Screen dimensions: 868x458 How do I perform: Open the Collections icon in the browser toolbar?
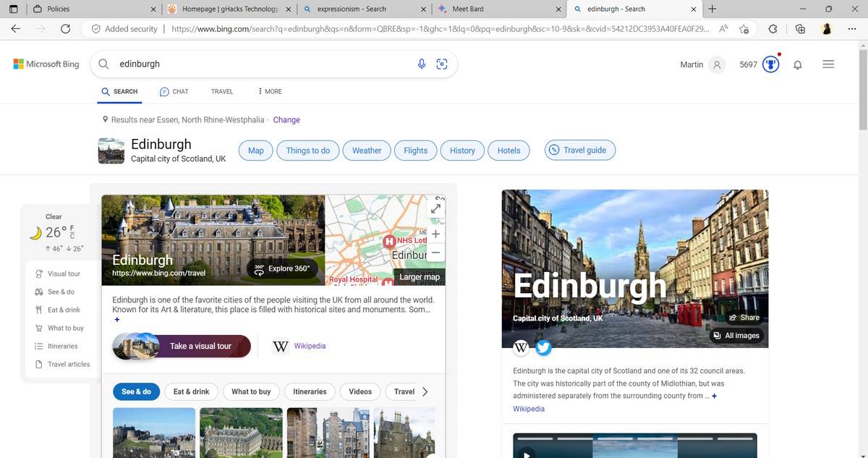click(x=799, y=28)
